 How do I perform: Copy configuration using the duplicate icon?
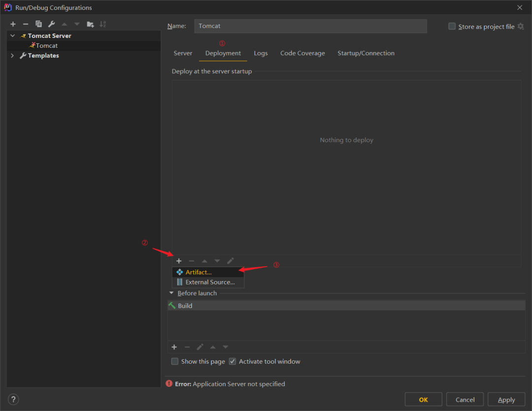[x=38, y=24]
